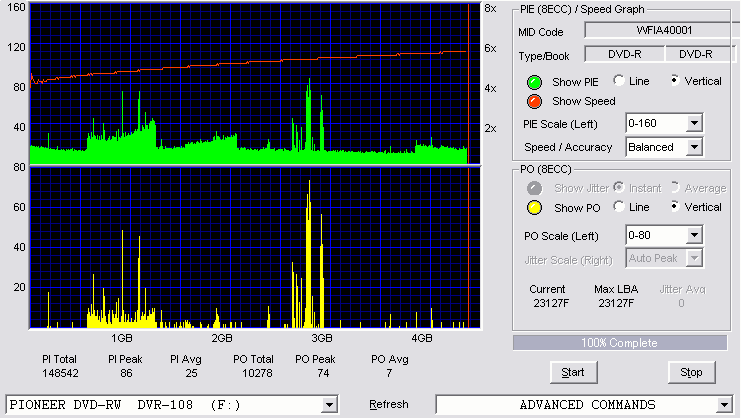Click the tallest yellow PO spike near 3GB
The image size is (741, 418).
(x=310, y=255)
